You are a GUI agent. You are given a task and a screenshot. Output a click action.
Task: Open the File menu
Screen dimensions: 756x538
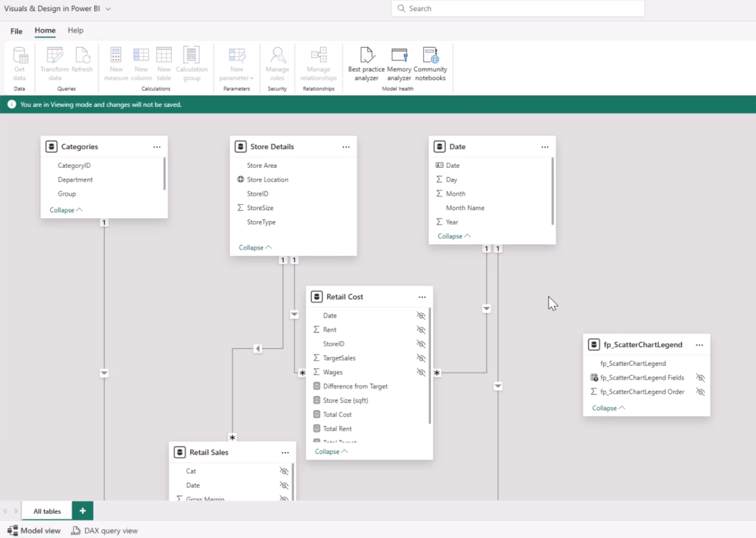(x=16, y=31)
